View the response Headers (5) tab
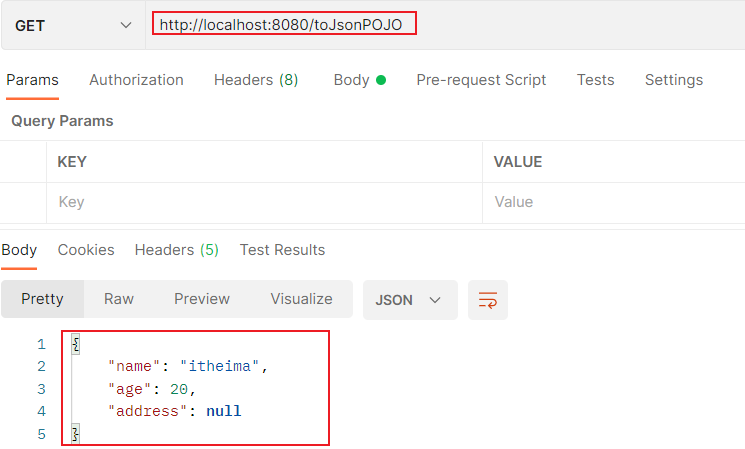This screenshot has height=449, width=745. click(x=176, y=250)
